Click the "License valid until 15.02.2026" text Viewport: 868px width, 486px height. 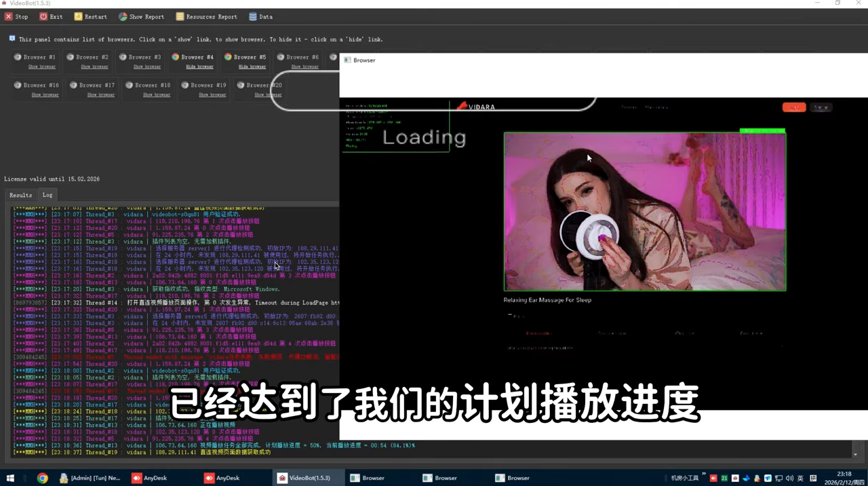pos(52,179)
